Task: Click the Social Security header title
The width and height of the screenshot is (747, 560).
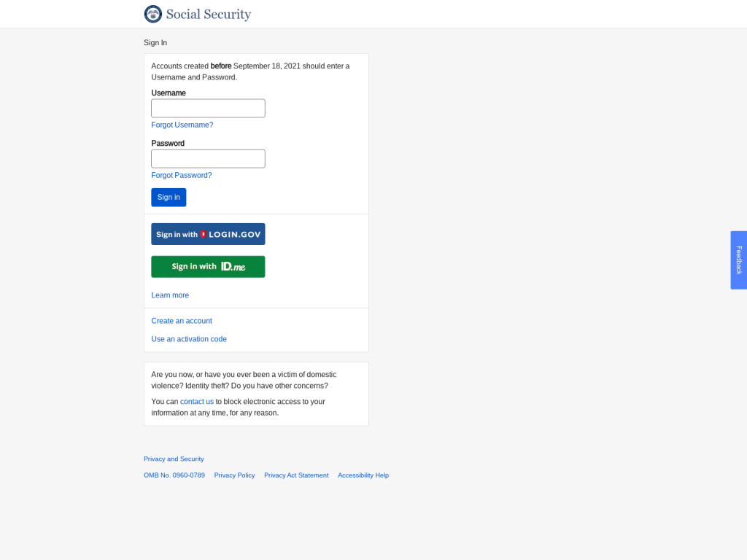Action: 209,14
